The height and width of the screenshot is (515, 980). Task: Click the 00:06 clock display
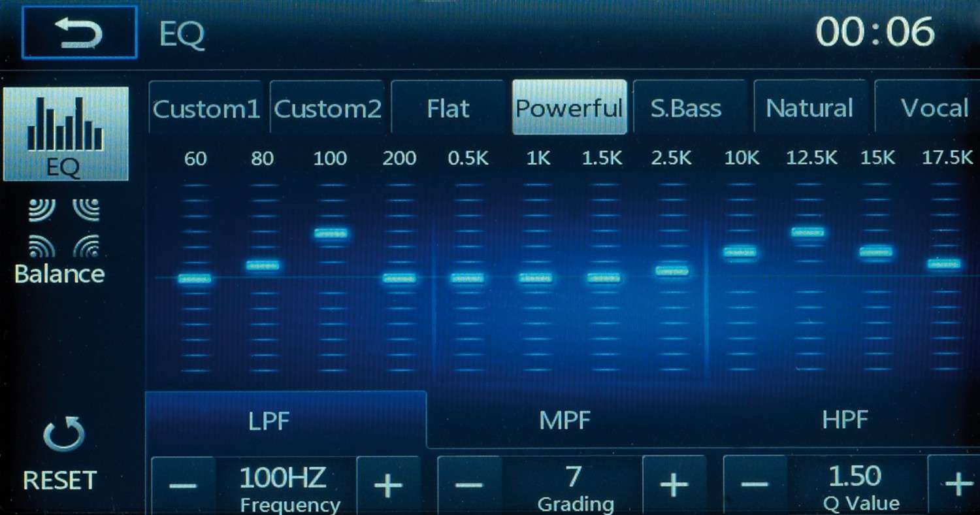875,31
